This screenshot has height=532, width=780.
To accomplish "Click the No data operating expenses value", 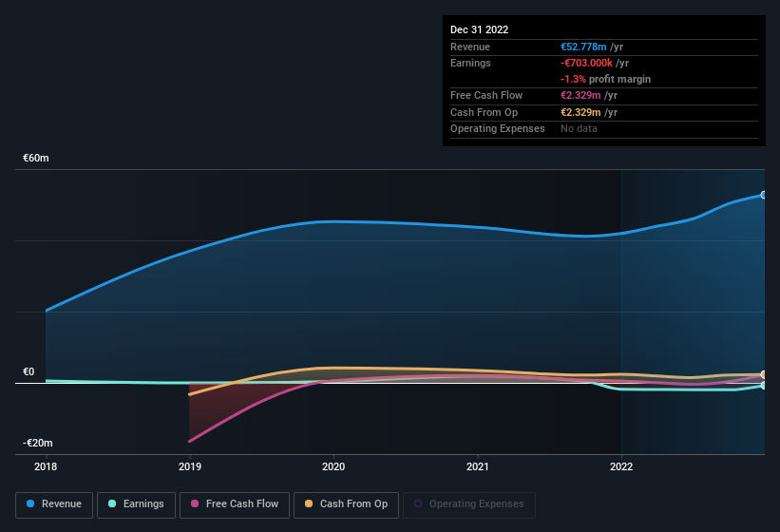I will coord(579,129).
